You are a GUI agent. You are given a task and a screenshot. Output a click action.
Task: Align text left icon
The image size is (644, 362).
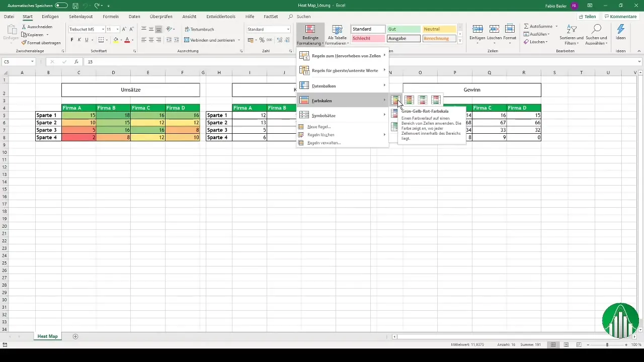[143, 40]
